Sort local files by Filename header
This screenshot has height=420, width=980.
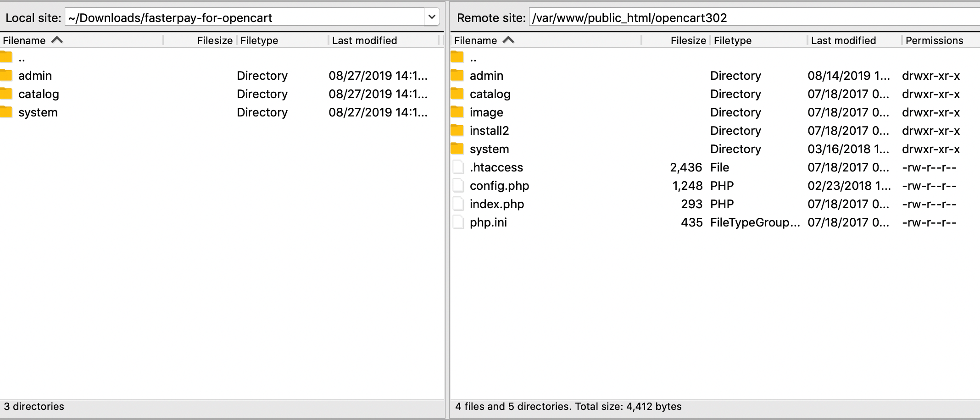(x=82, y=40)
